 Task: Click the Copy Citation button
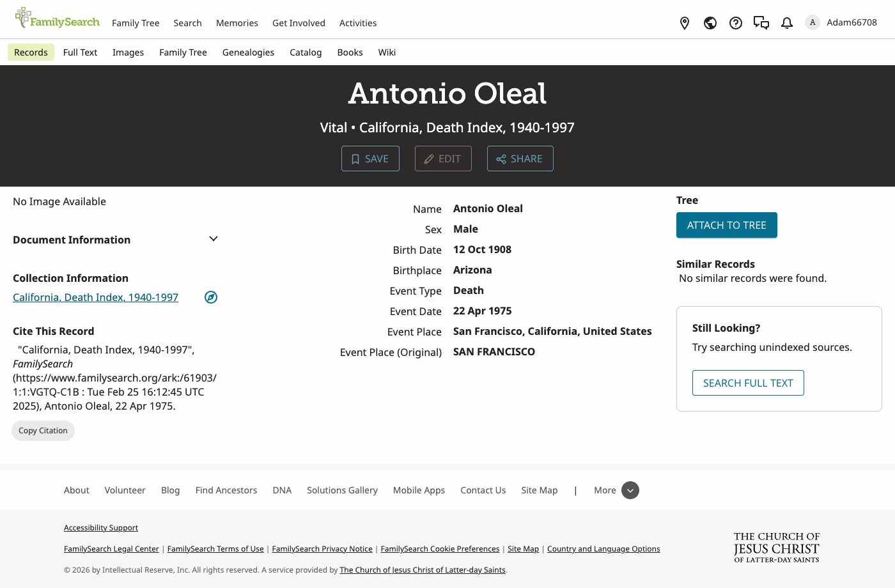(43, 431)
